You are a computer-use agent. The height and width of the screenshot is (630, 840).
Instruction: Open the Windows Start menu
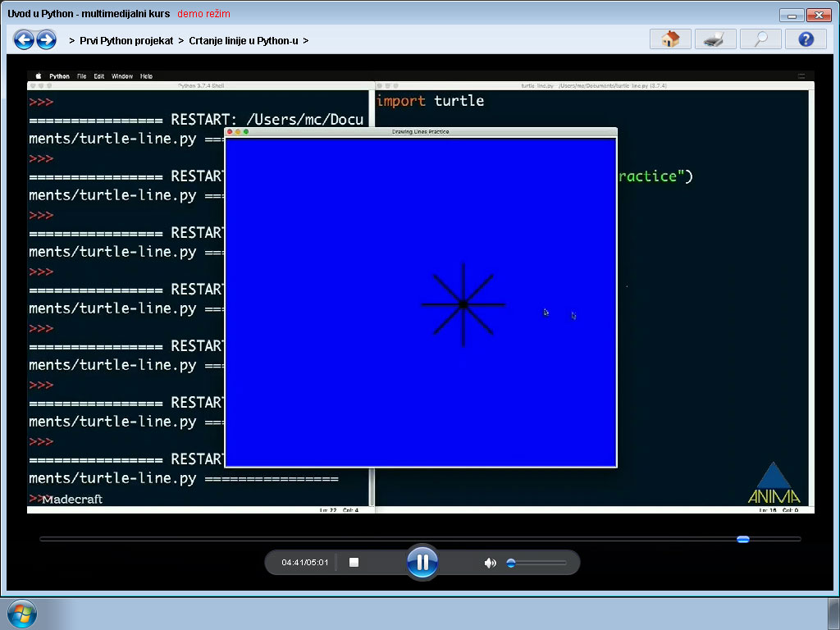[22, 614]
